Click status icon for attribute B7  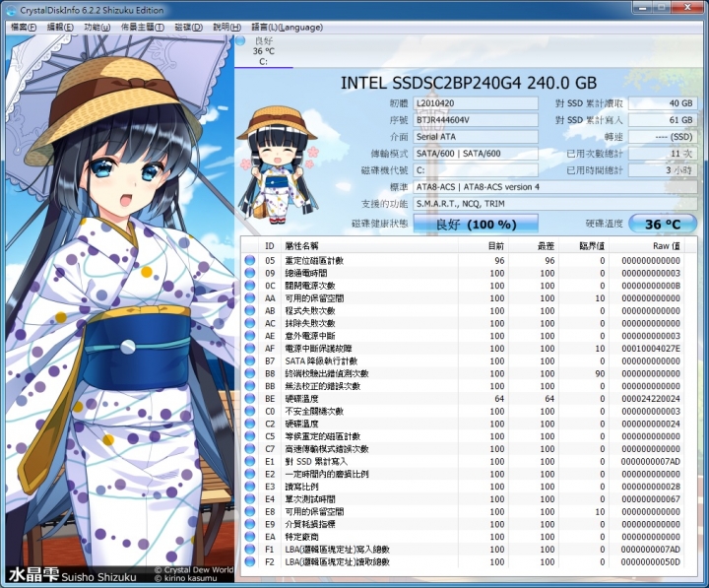pos(249,360)
